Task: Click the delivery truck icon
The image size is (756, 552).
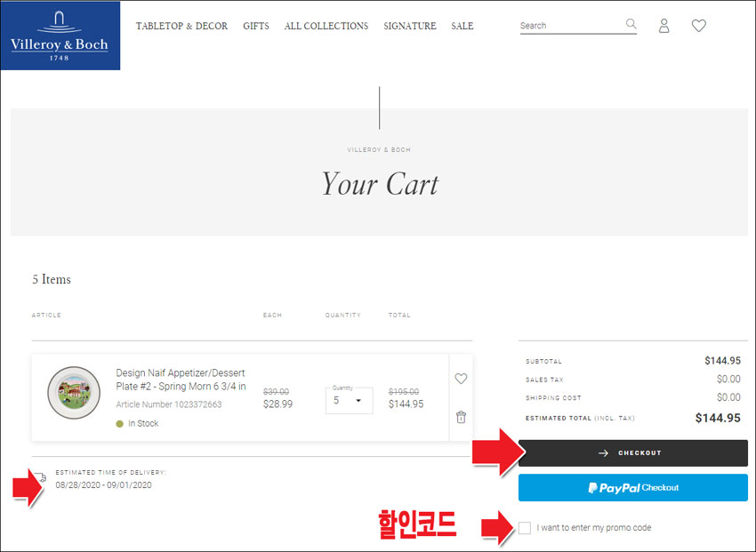Action: click(x=41, y=476)
